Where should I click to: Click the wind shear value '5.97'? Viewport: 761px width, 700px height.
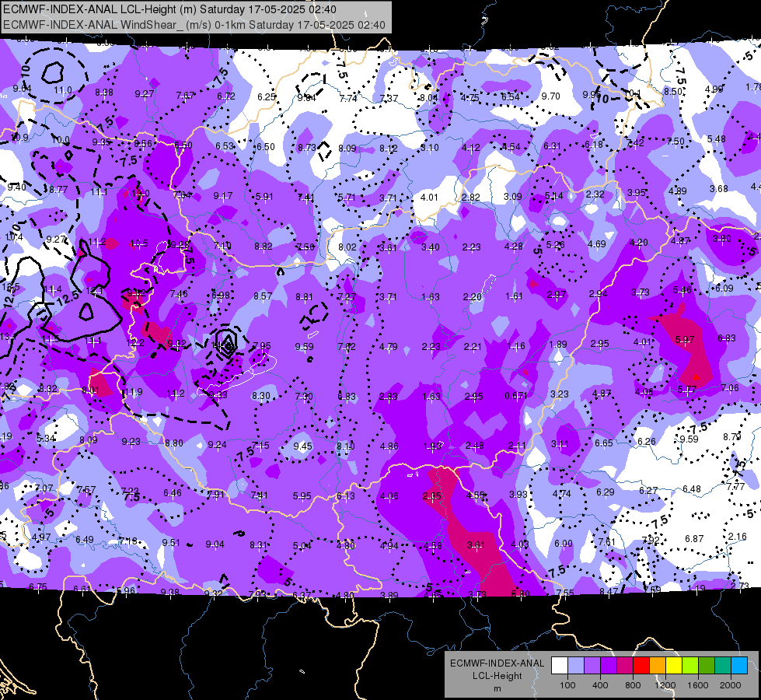pyautogui.click(x=684, y=340)
